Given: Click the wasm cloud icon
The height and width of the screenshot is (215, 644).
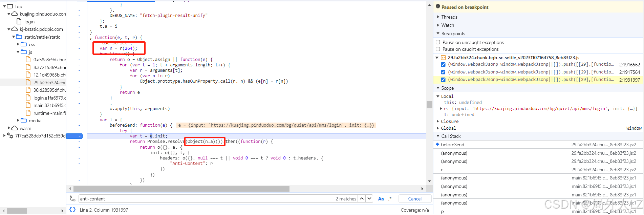Looking at the screenshot, I should tap(15, 128).
